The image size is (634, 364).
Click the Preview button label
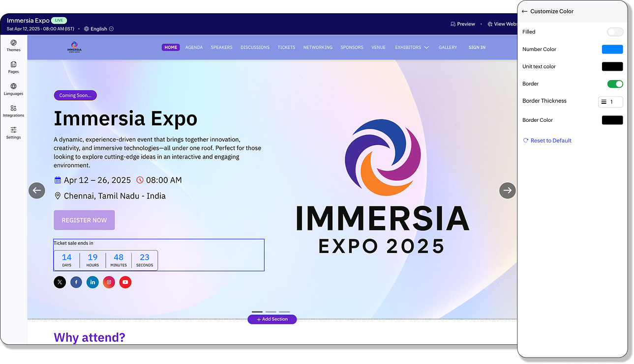pos(466,24)
